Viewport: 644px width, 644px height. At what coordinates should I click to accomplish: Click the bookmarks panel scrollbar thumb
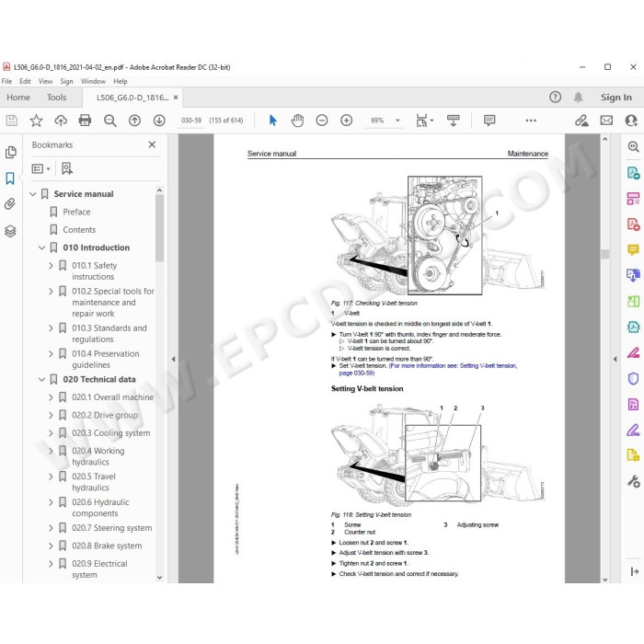point(160,228)
